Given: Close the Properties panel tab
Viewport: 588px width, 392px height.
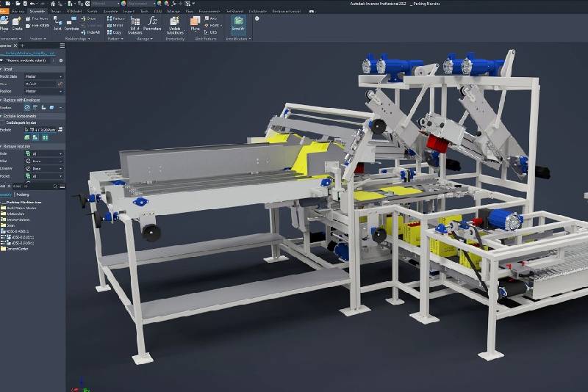Looking at the screenshot, I should click(15, 46).
